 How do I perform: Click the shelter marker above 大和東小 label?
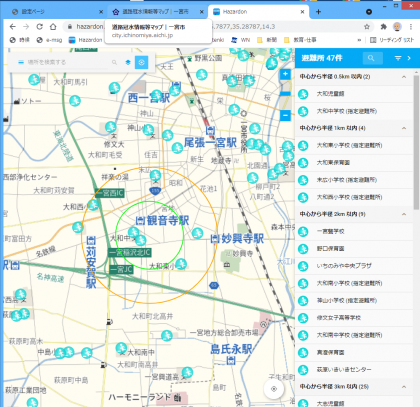pos(181,264)
